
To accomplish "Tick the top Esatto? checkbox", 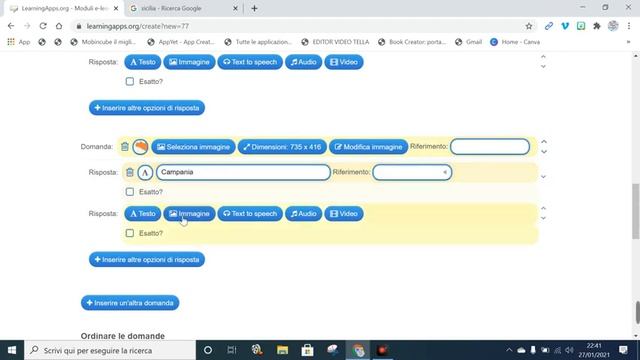I will coord(130,82).
